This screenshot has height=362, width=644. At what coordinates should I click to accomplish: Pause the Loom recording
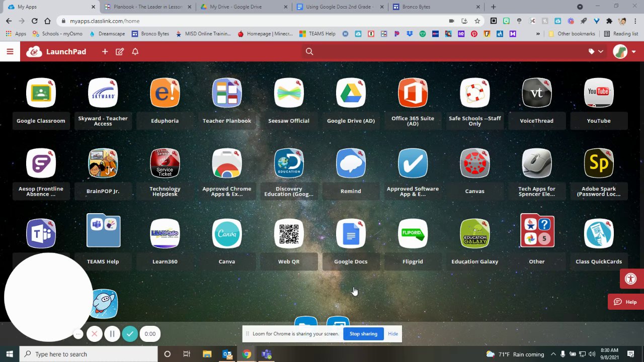pos(112,334)
